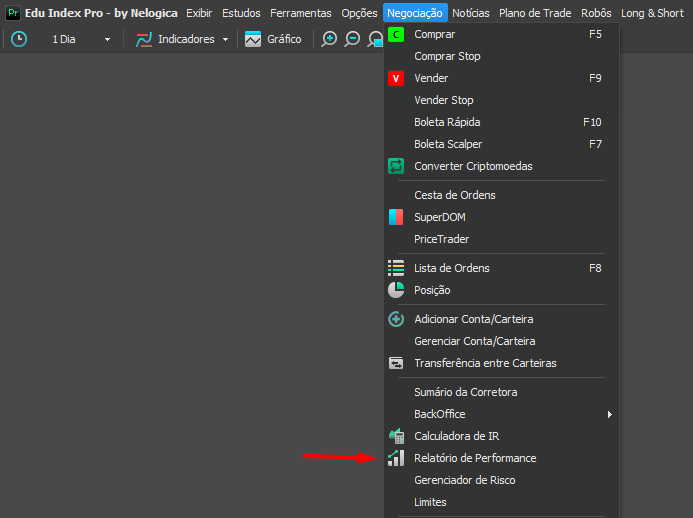Image resolution: width=693 pixels, height=518 pixels.
Task: Click the red Vender icon
Action: [396, 78]
